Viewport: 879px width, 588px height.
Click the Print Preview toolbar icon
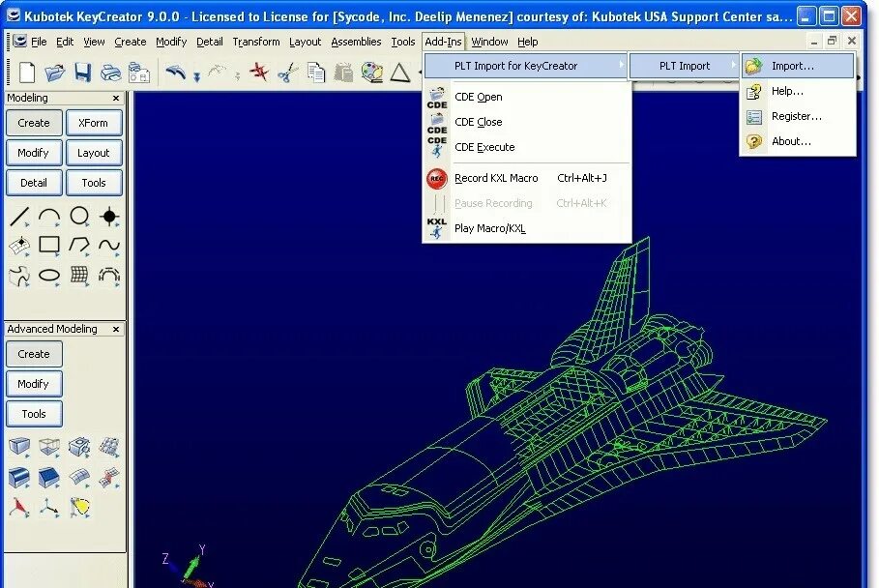(139, 73)
